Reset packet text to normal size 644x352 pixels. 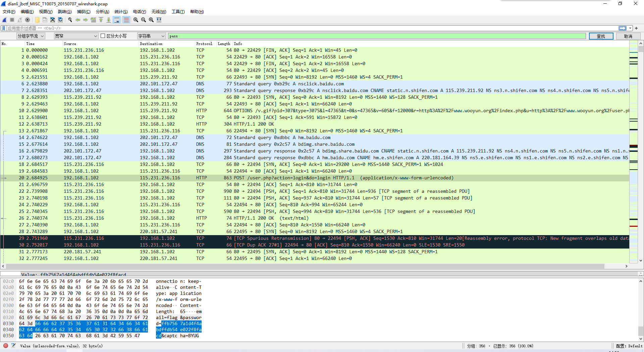pos(151,20)
